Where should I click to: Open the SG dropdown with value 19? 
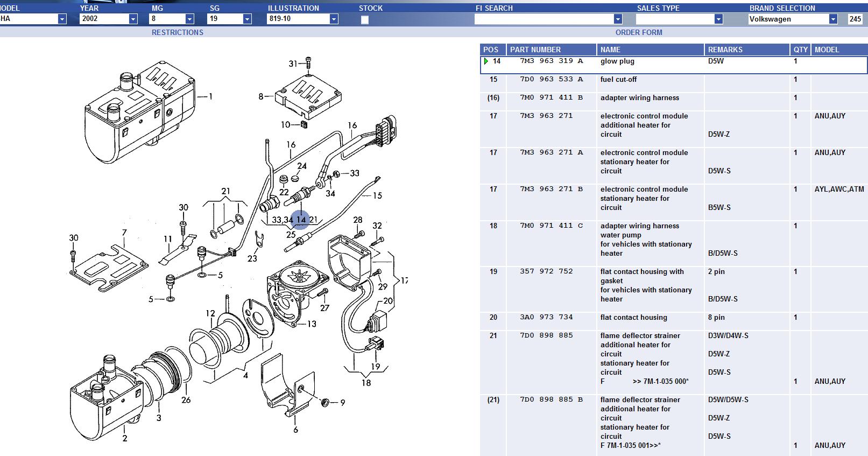pyautogui.click(x=247, y=19)
